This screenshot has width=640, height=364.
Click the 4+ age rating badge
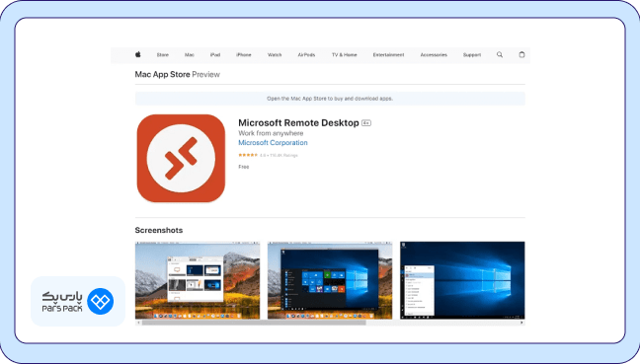366,123
